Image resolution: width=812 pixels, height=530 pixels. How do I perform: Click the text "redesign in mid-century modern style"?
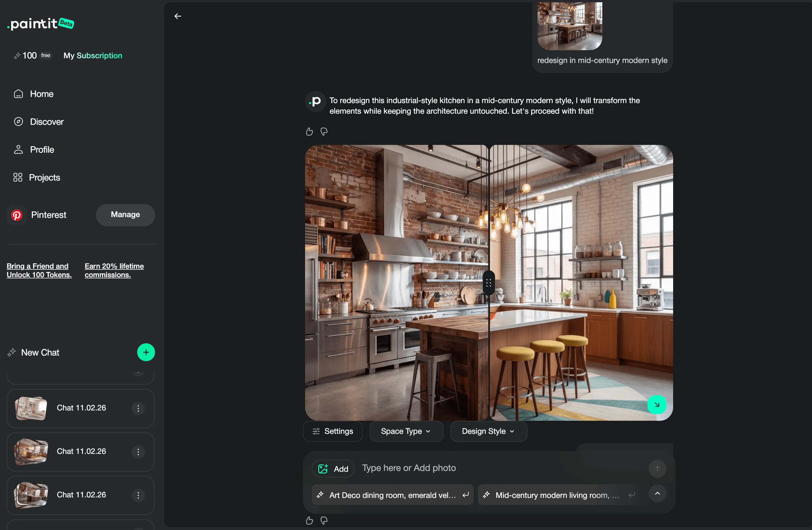tap(602, 60)
